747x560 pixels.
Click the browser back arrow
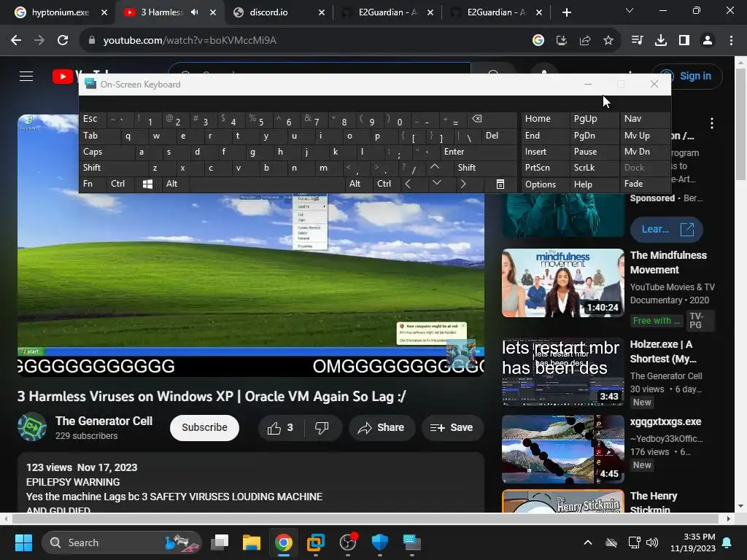tap(16, 41)
